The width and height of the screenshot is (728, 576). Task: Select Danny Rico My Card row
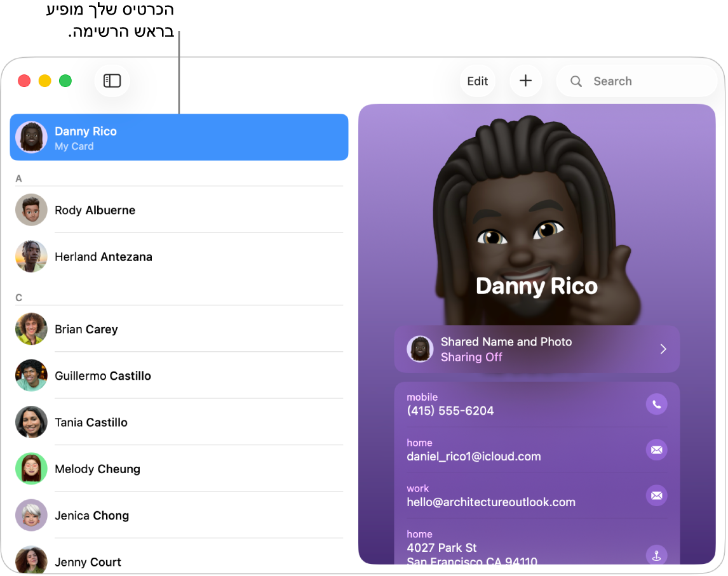click(x=179, y=137)
